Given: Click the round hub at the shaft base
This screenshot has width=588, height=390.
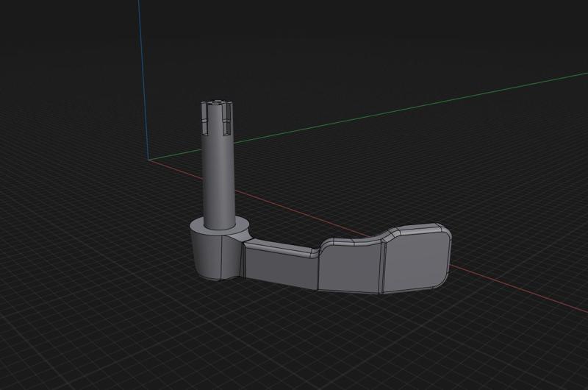Looking at the screenshot, I should (x=219, y=249).
